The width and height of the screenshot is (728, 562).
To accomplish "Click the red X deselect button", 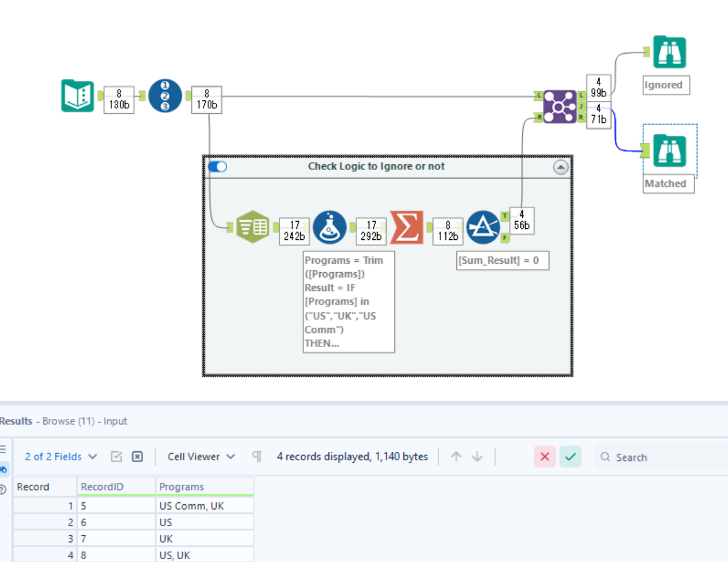I will click(x=545, y=457).
